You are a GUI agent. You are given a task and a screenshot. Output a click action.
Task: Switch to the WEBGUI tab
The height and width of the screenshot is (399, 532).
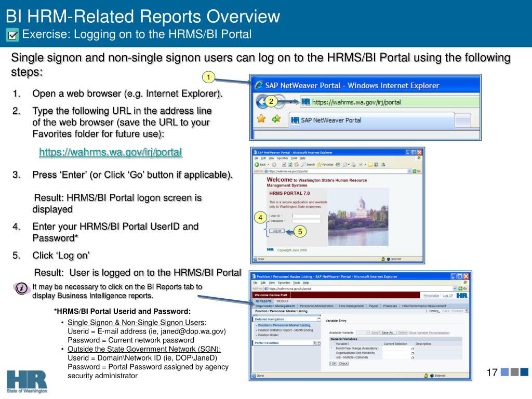point(282,301)
